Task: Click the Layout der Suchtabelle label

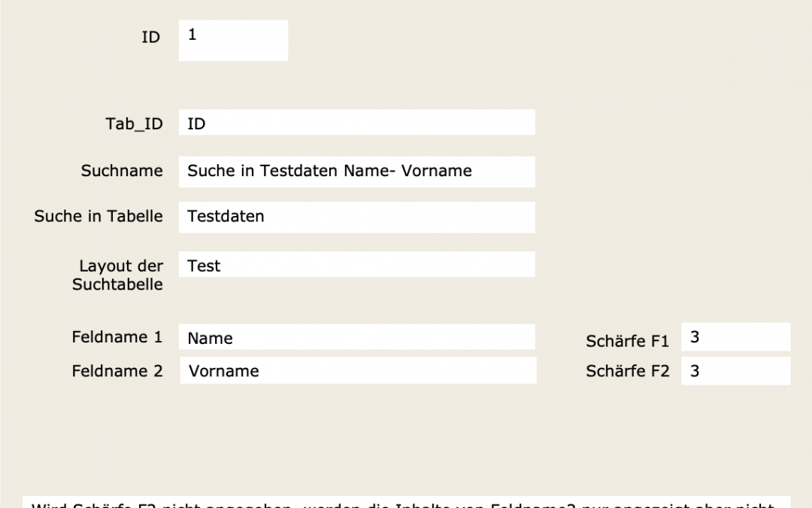Action: 119,275
